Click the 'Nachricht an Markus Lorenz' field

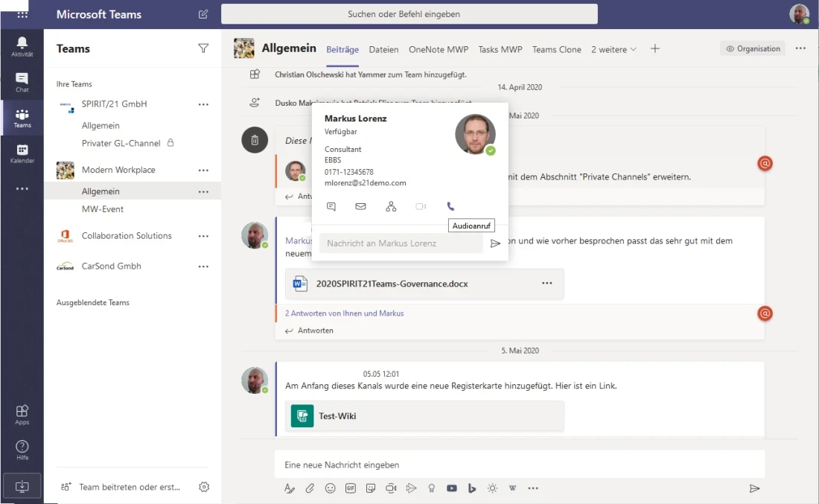pyautogui.click(x=401, y=243)
